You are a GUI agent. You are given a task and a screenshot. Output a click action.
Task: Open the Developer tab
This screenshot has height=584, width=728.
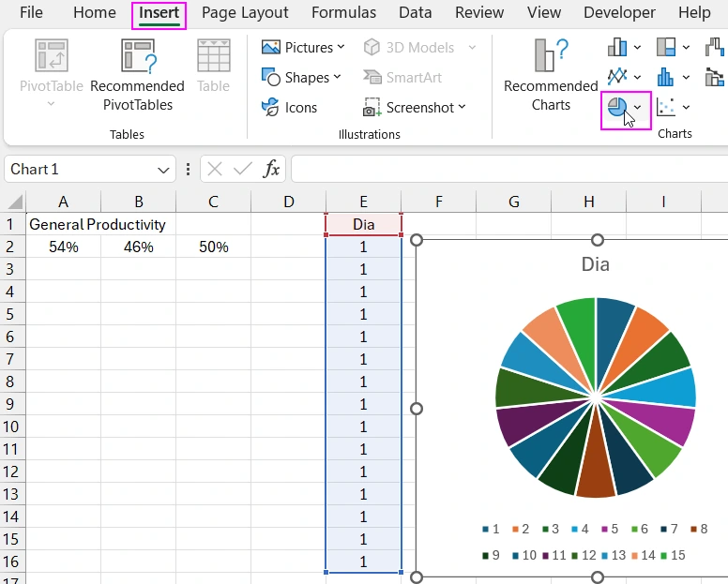click(619, 12)
